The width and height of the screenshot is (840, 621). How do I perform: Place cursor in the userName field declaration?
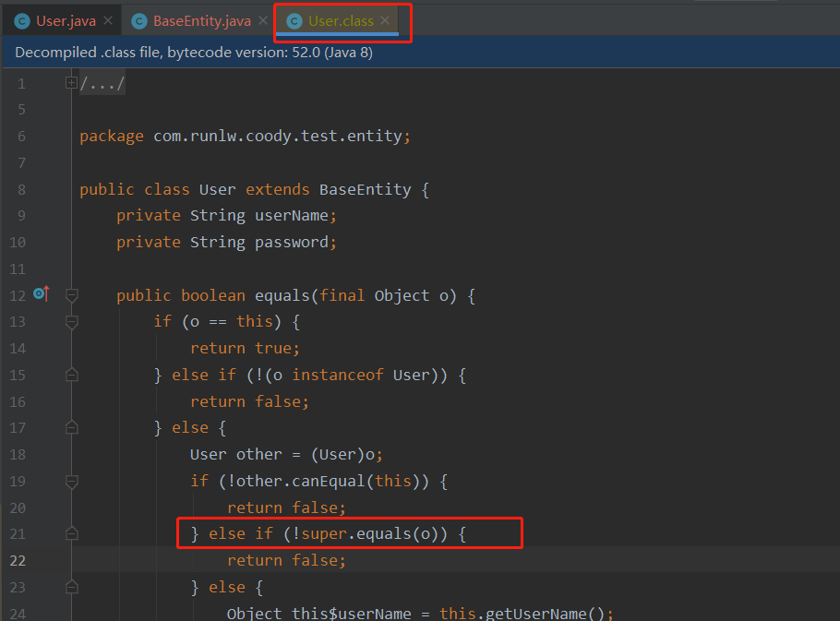[x=291, y=215]
